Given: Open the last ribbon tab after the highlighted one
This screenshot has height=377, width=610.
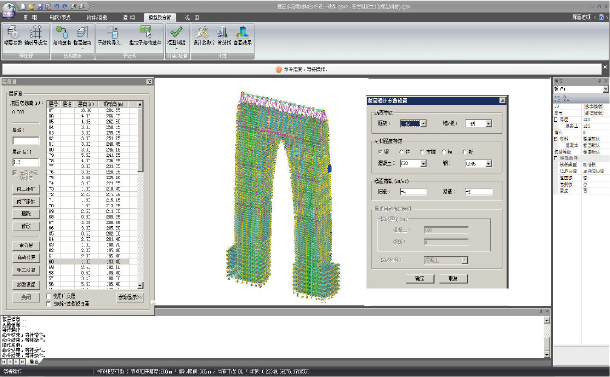Looking at the screenshot, I should [192, 18].
